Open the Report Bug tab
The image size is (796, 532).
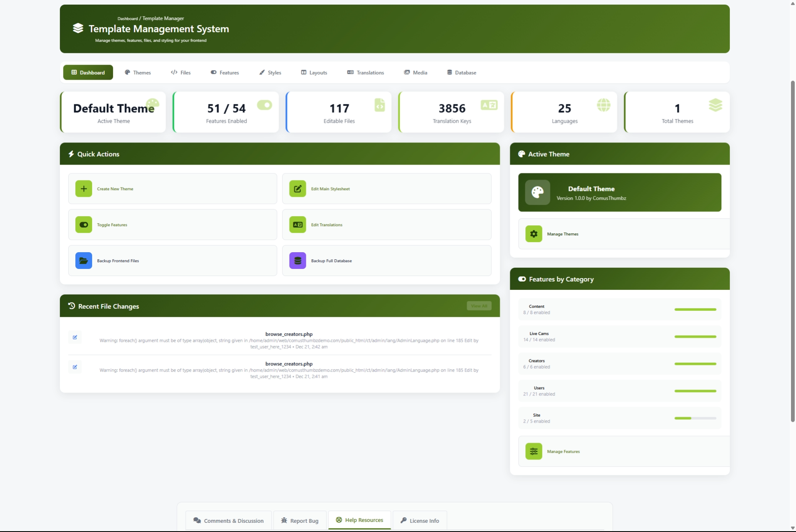[x=300, y=521]
